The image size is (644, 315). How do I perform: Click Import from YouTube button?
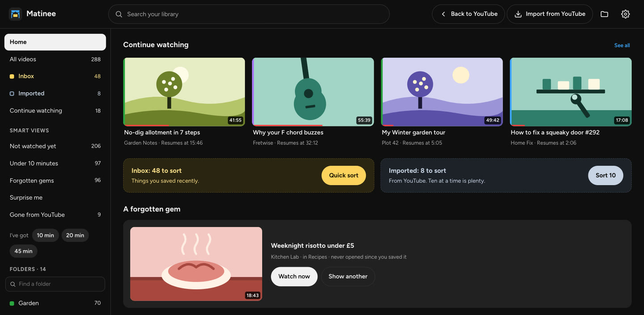(x=550, y=14)
